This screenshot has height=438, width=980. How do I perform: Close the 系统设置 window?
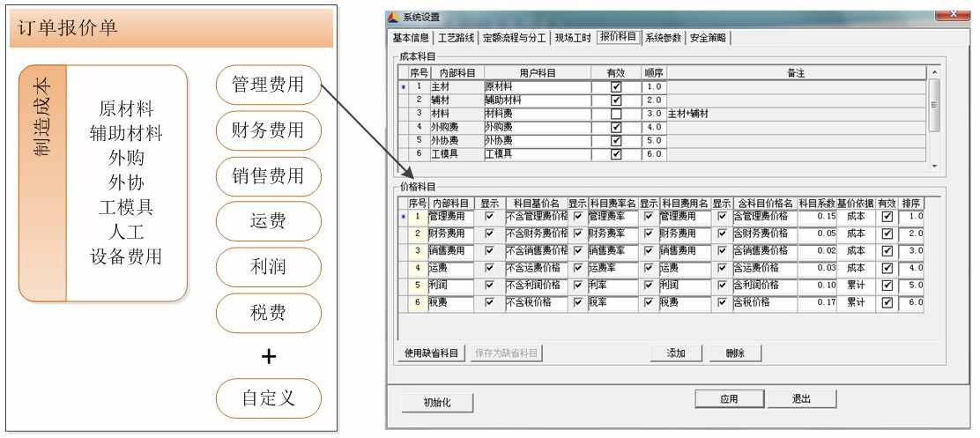click(954, 14)
